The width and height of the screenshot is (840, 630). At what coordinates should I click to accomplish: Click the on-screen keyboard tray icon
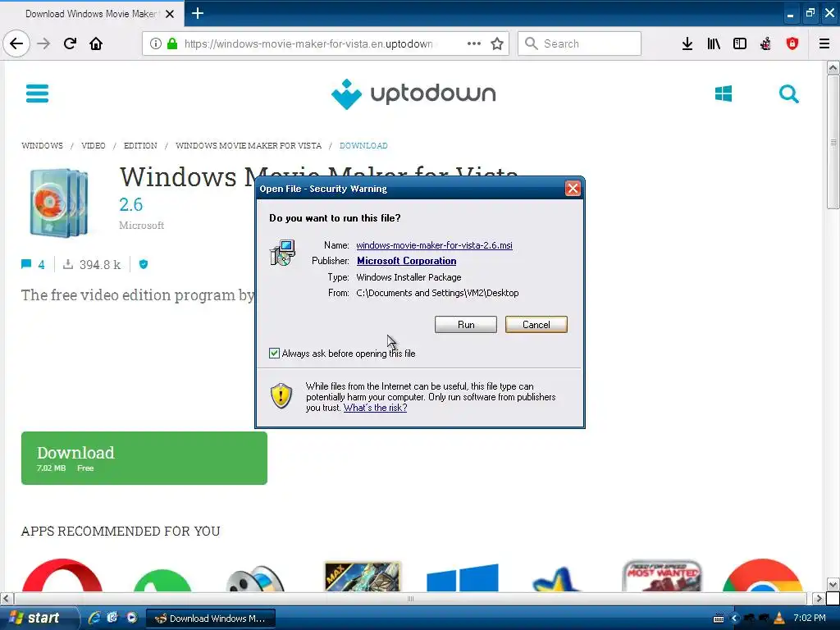click(x=719, y=619)
